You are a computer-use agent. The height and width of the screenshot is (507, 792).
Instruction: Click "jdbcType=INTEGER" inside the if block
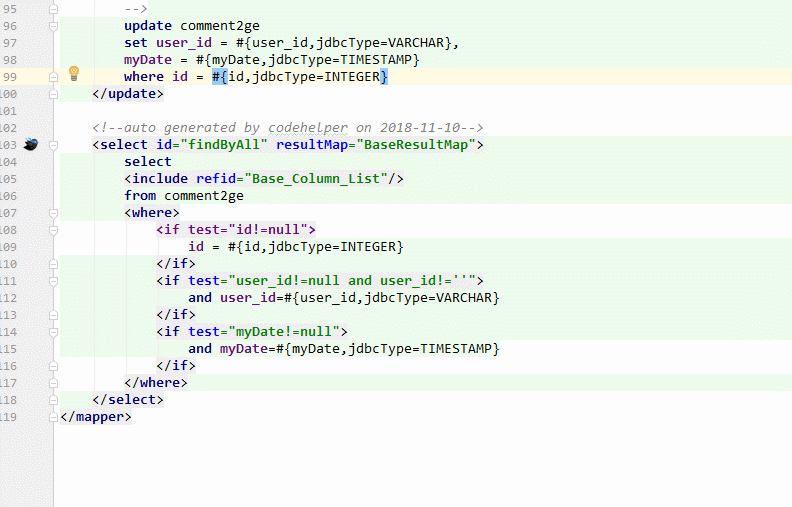(x=332, y=247)
